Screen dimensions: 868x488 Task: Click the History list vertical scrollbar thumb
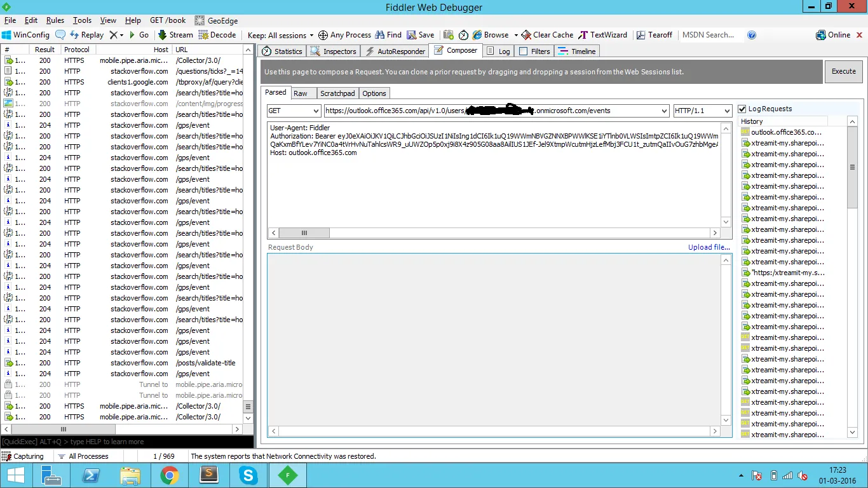tap(853, 167)
